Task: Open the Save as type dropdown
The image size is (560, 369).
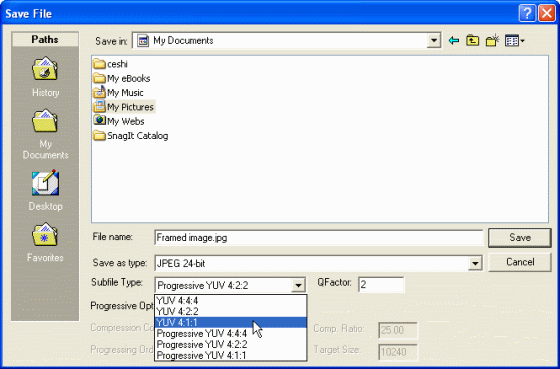Action: (x=475, y=264)
